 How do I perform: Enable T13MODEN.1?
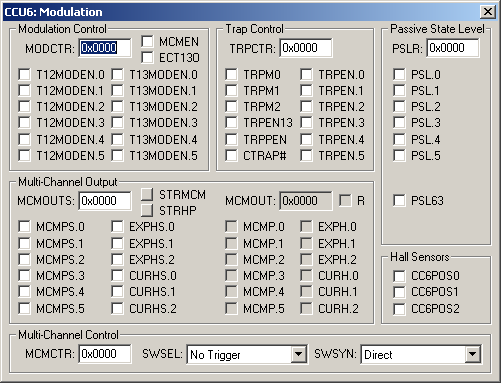point(117,90)
